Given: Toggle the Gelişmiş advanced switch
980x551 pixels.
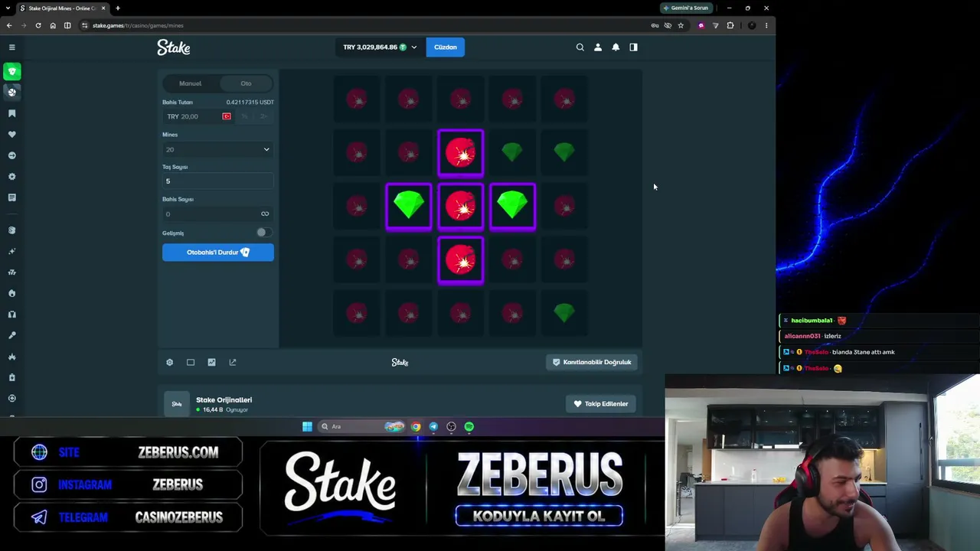Looking at the screenshot, I should point(263,233).
